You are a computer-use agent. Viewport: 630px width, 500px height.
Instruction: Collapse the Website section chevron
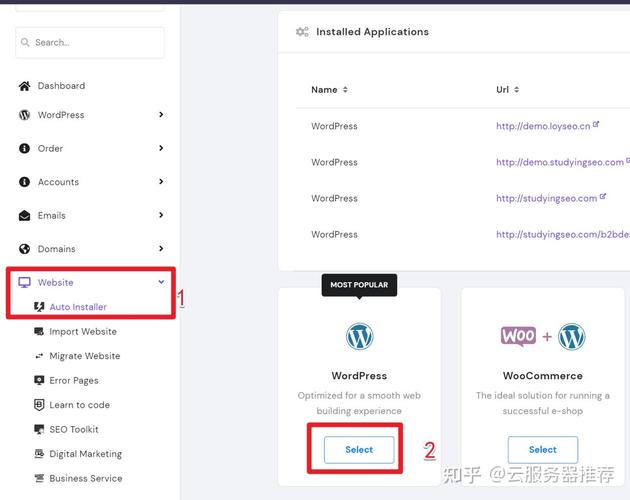(161, 283)
